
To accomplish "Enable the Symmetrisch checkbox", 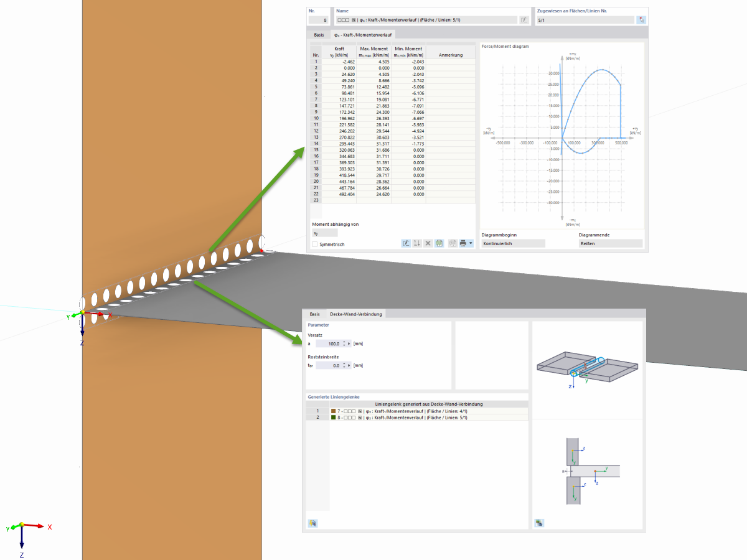I will 314,244.
